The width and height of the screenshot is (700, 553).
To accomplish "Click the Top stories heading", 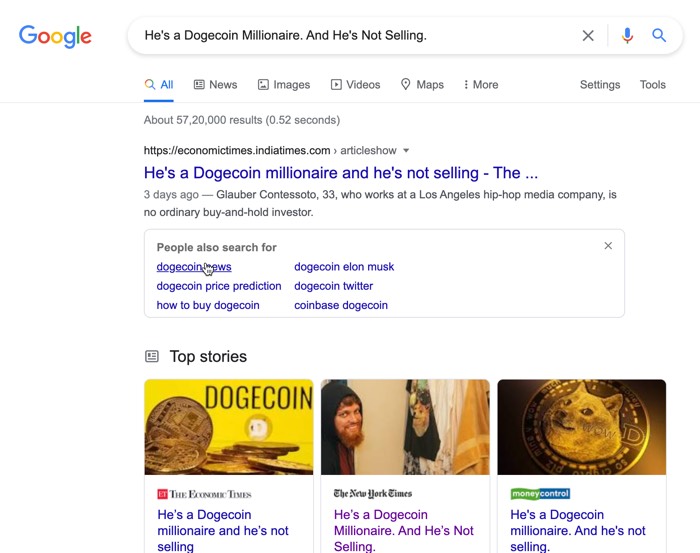I will pos(208,356).
